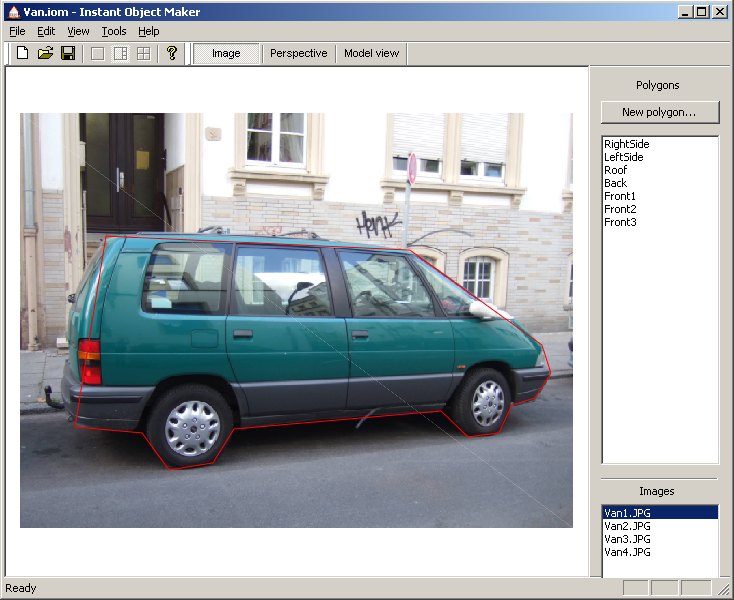Click the New polygon... button
734x600 pixels.
pos(660,112)
